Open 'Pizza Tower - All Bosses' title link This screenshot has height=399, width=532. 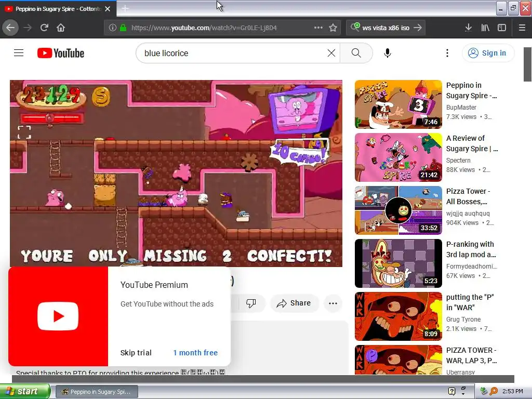(x=468, y=196)
